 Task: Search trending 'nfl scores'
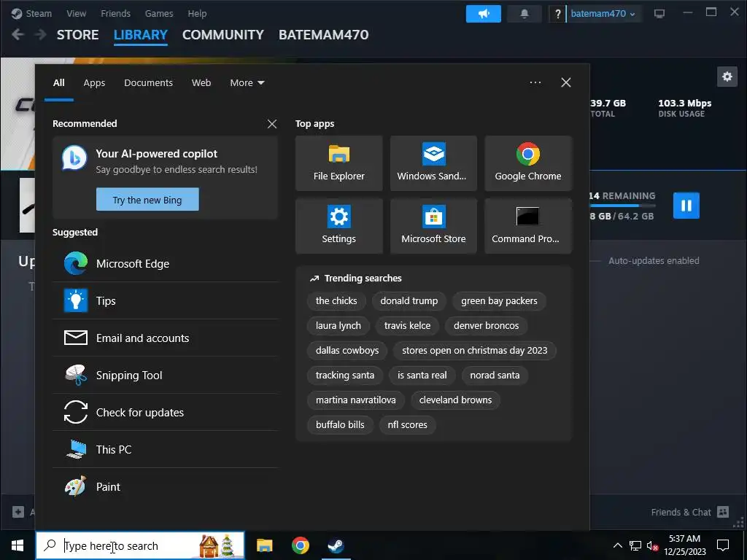pyautogui.click(x=407, y=425)
